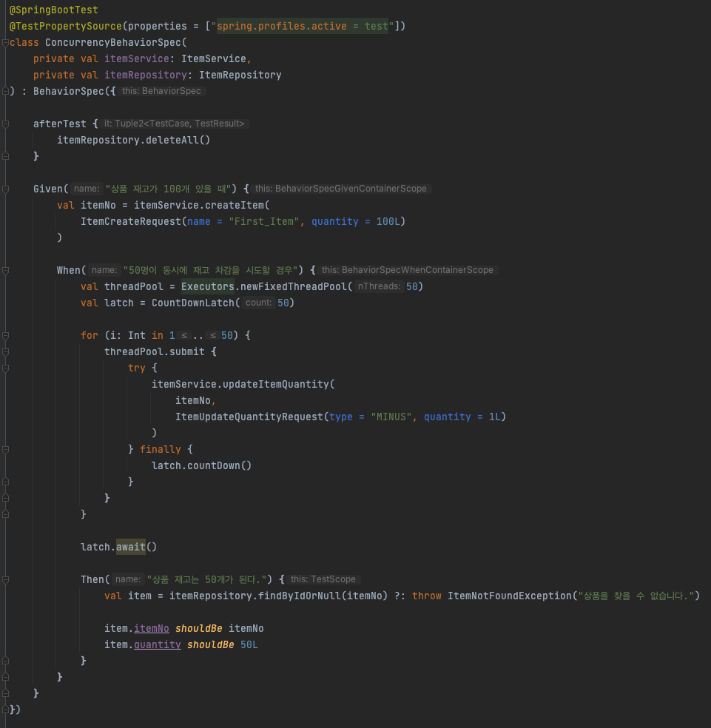
Task: Click the 1L quantity value
Action: click(x=494, y=417)
